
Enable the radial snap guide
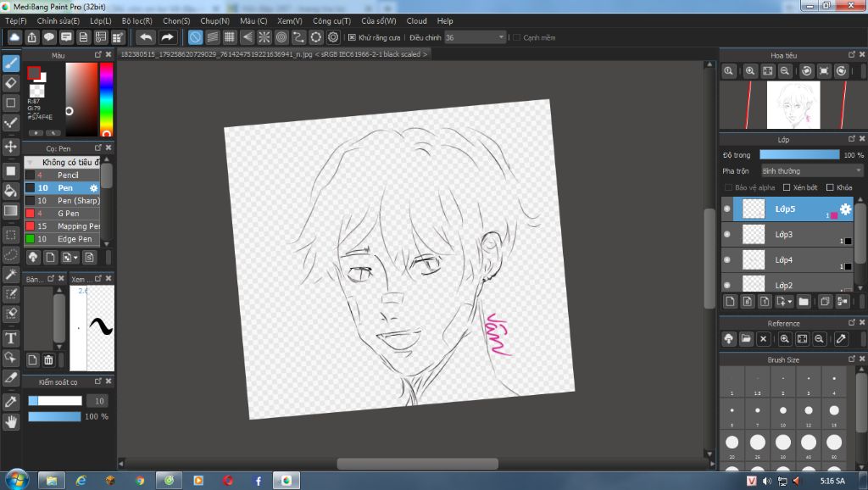point(264,37)
